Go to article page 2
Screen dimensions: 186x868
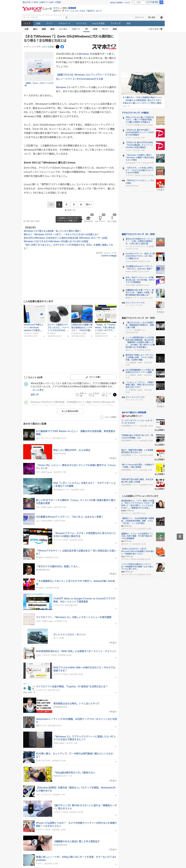pyautogui.click(x=66, y=205)
